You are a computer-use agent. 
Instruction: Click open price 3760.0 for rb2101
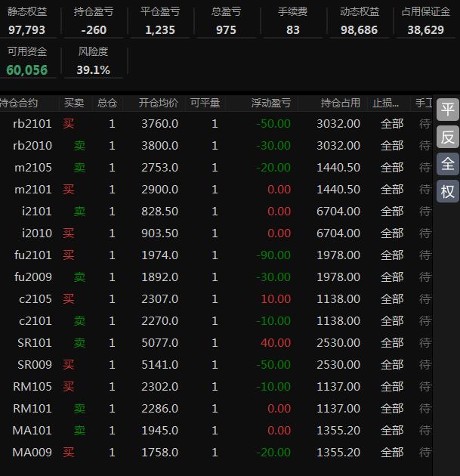point(159,124)
